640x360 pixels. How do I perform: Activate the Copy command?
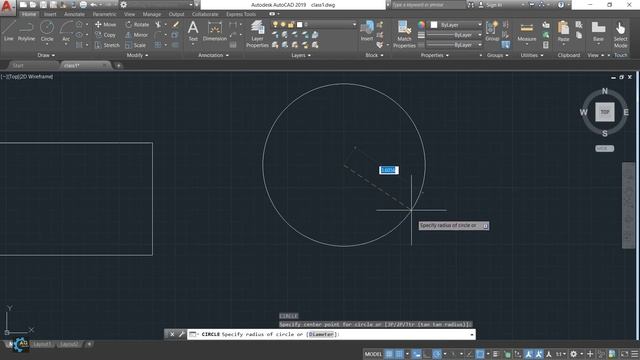tap(106, 35)
